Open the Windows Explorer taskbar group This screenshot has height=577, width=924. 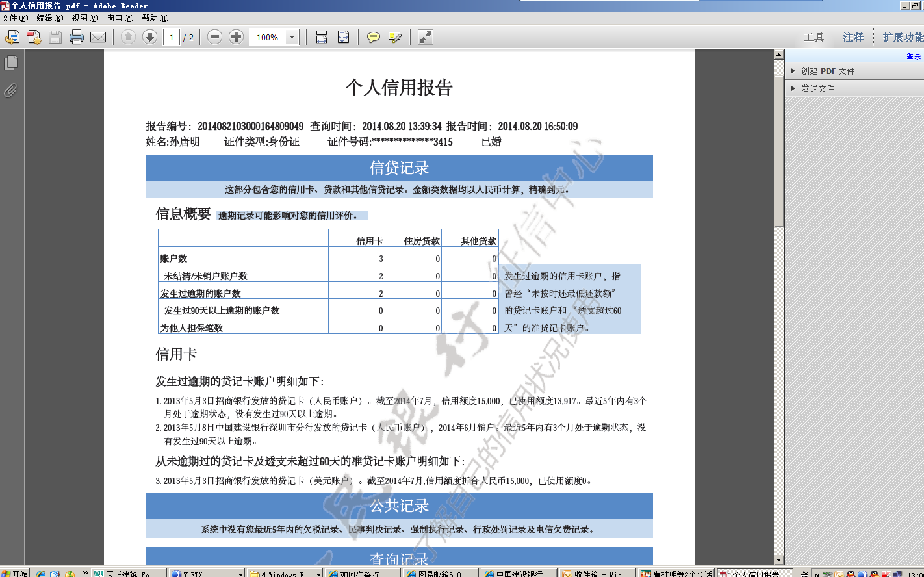[x=285, y=574]
